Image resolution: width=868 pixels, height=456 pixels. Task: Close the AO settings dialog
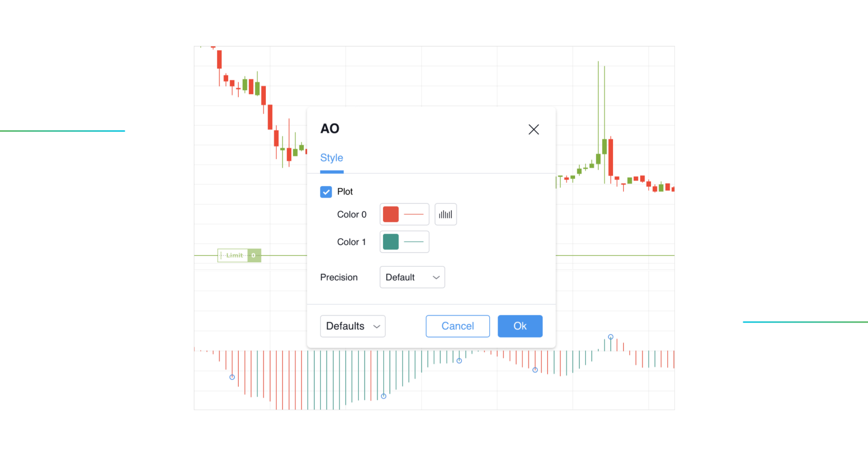[x=533, y=130]
